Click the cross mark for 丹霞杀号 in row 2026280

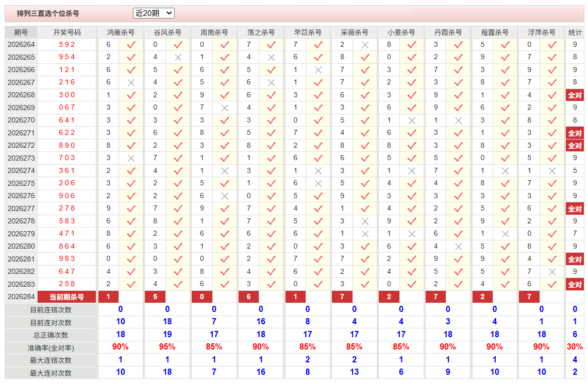coord(458,247)
